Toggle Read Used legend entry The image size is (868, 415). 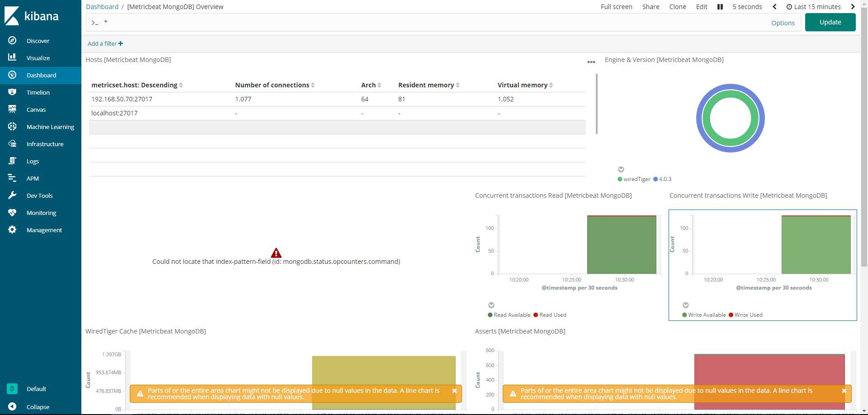[x=550, y=315]
